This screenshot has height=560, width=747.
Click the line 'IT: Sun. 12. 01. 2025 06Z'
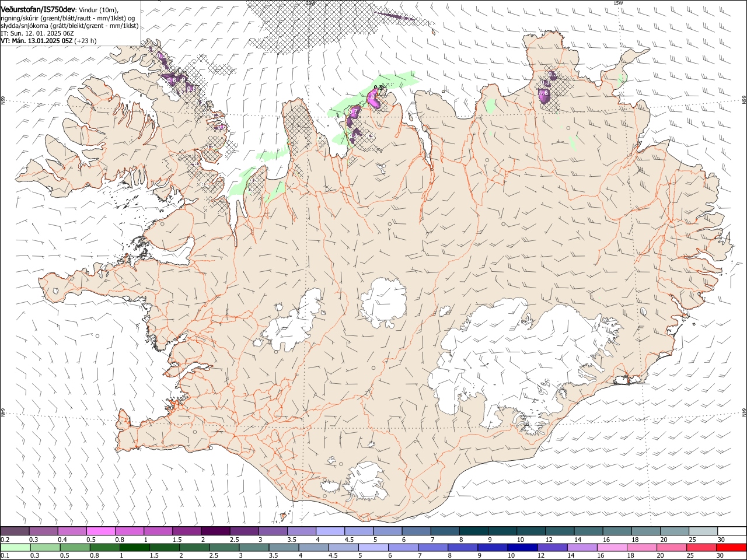37,33
